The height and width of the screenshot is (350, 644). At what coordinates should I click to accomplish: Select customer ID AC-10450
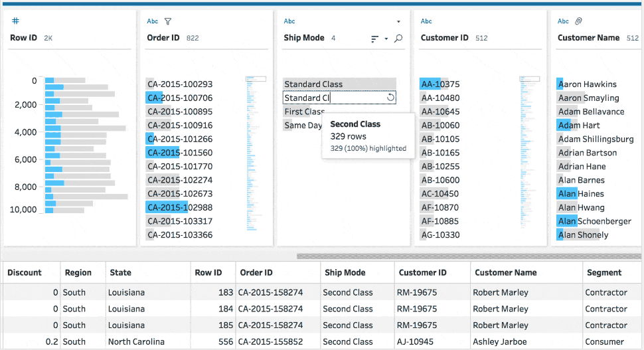pyautogui.click(x=440, y=193)
